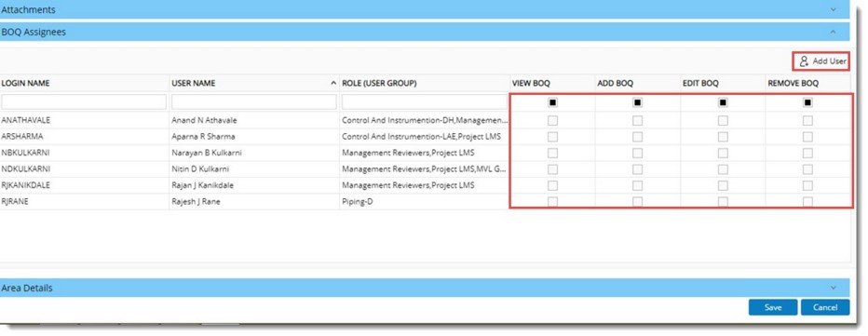The height and width of the screenshot is (336, 868).
Task: Click user name Nitin D Kulkarni
Action: tap(200, 168)
